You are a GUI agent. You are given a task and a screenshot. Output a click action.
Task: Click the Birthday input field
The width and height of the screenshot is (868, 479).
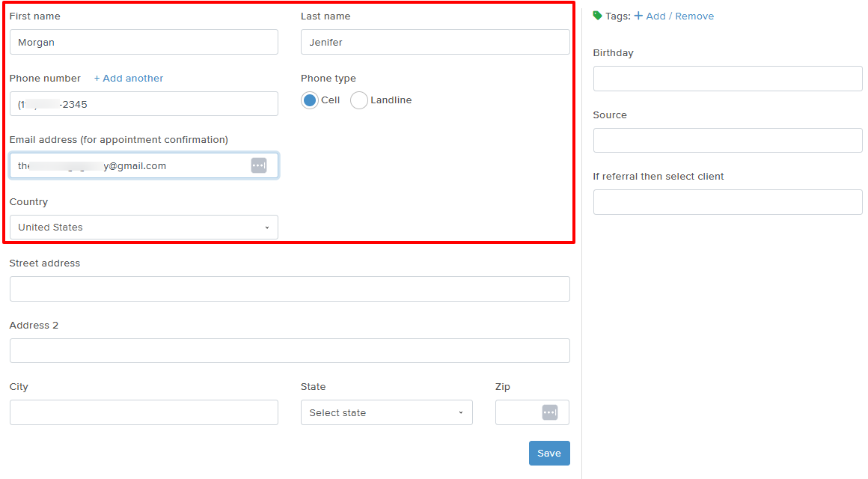[x=727, y=79]
